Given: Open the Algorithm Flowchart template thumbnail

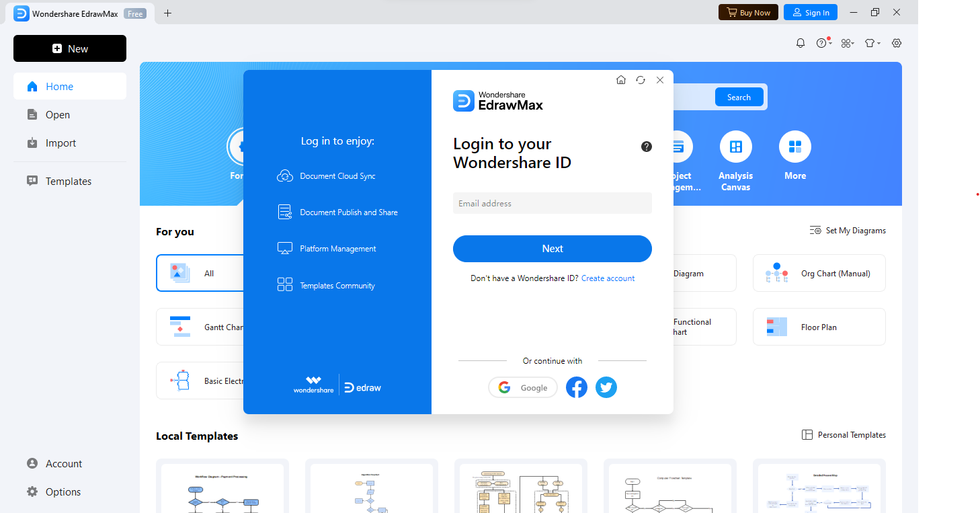Looking at the screenshot, I should 372,486.
